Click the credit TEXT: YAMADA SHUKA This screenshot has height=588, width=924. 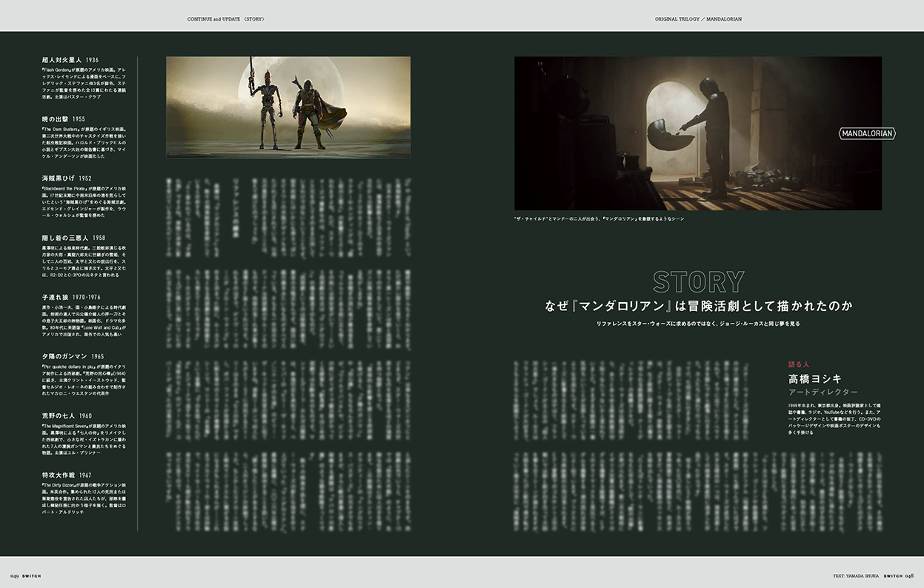point(856,575)
